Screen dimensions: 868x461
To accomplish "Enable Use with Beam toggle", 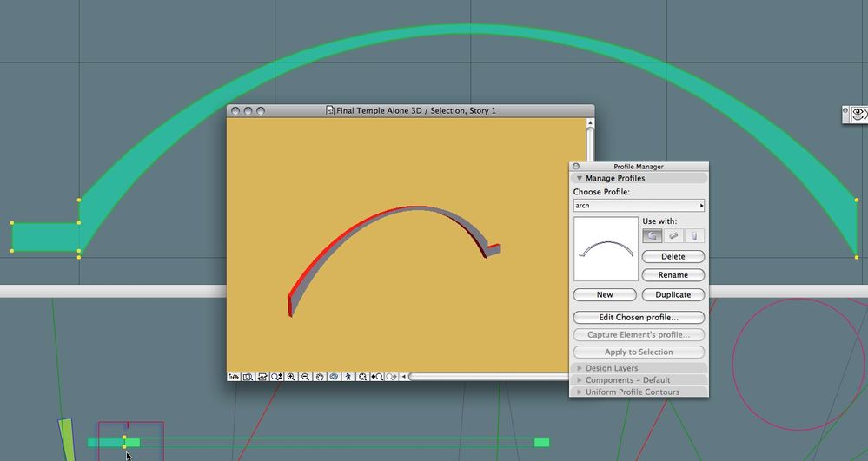I will pyautogui.click(x=673, y=236).
